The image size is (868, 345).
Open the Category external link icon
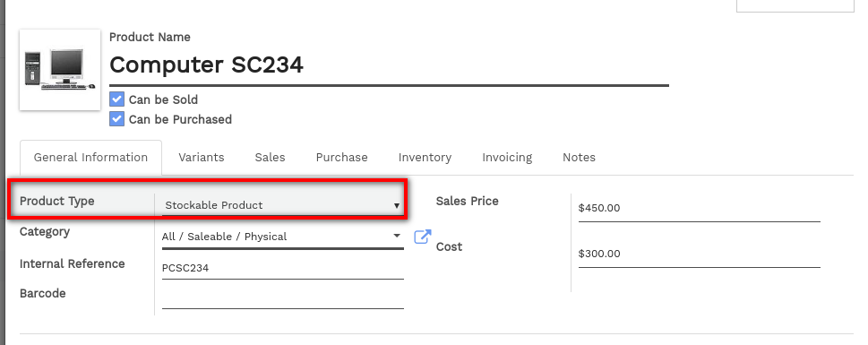pyautogui.click(x=423, y=237)
